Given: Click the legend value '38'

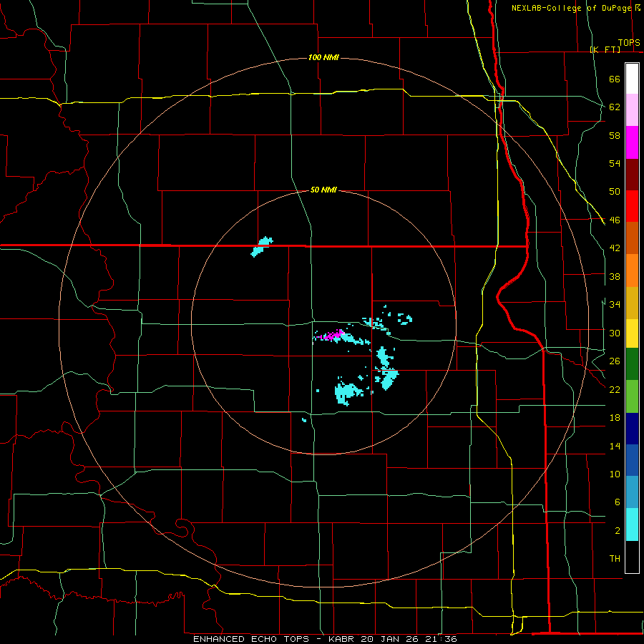Looking at the screenshot, I should [615, 276].
